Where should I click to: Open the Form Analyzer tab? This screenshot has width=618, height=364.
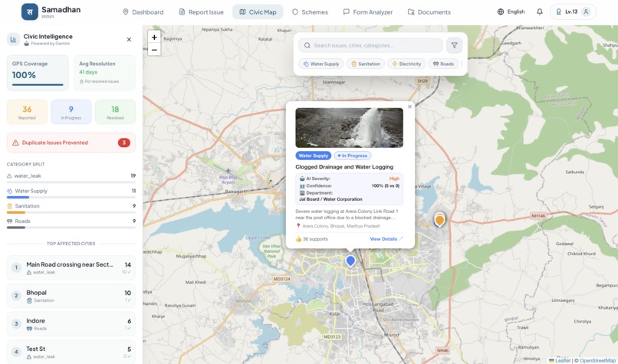coord(368,12)
